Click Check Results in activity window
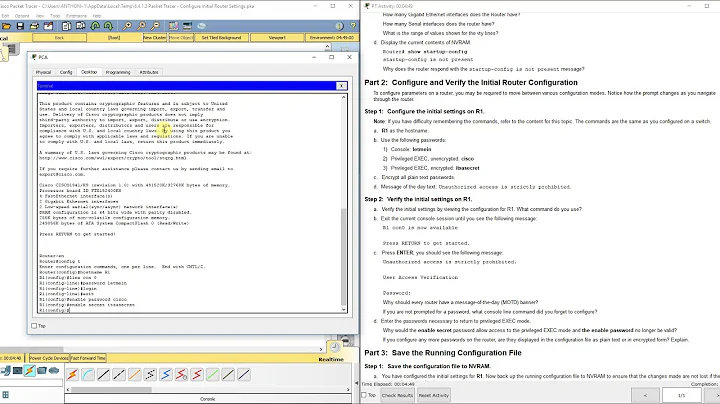The width and height of the screenshot is (720, 404). point(397,395)
